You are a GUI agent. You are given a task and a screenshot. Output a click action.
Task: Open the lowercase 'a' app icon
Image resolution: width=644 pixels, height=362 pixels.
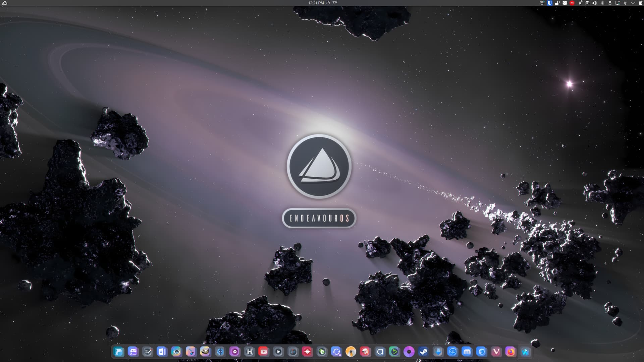coord(380,352)
